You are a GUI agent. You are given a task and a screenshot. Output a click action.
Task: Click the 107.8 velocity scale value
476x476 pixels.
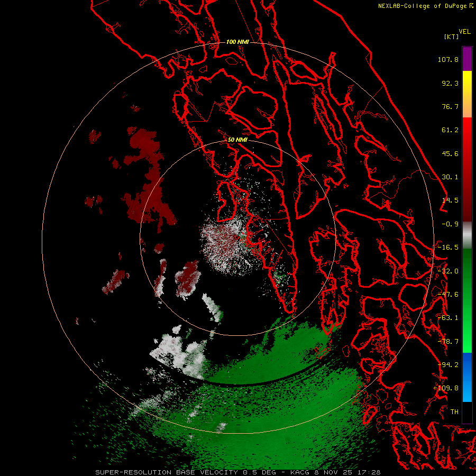pos(448,59)
